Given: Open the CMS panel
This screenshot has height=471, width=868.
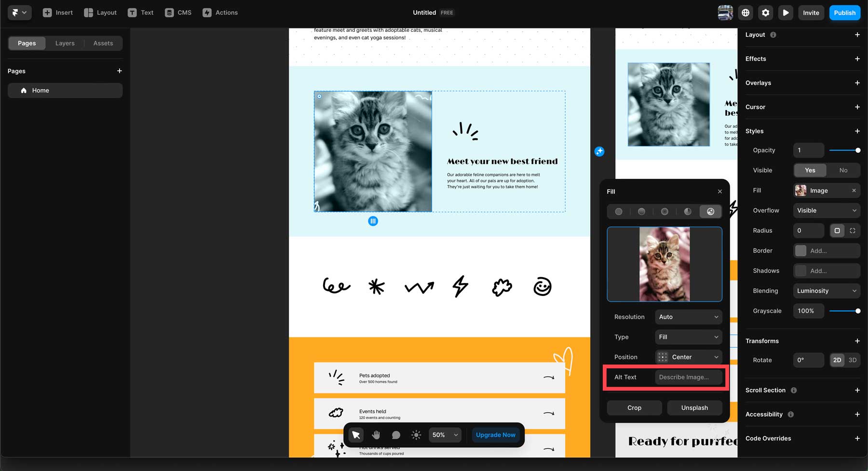Looking at the screenshot, I should point(178,13).
